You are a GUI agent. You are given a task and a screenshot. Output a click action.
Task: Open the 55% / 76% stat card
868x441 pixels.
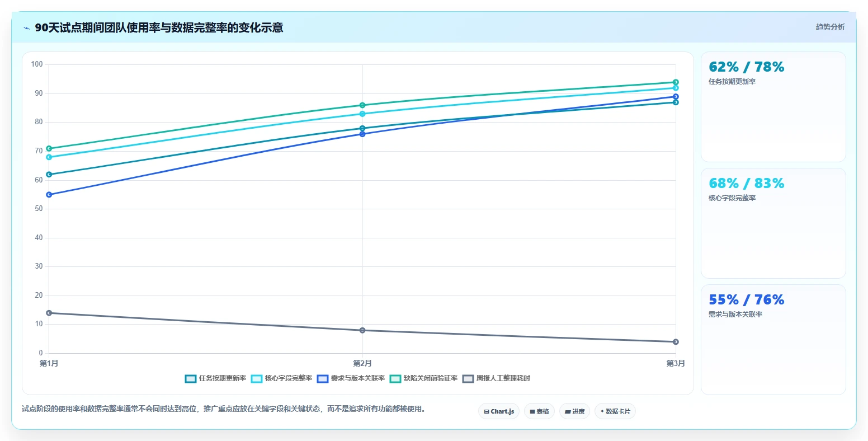click(x=773, y=340)
